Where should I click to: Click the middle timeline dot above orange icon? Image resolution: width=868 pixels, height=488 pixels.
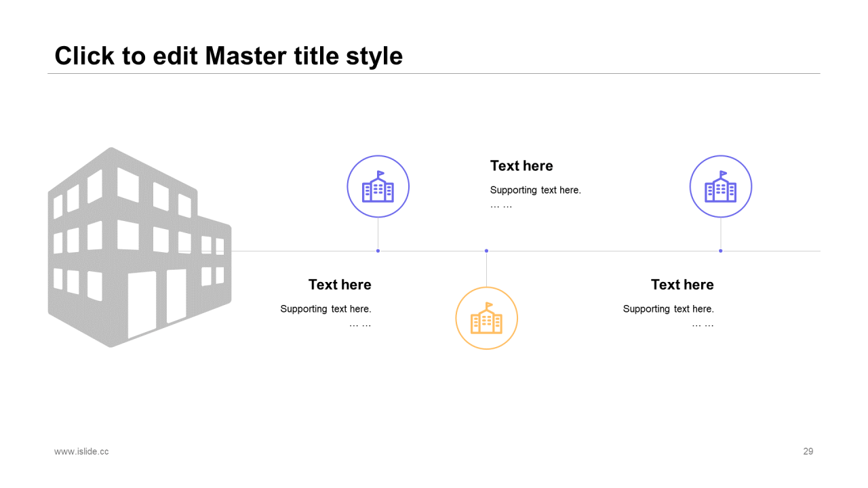click(x=486, y=251)
